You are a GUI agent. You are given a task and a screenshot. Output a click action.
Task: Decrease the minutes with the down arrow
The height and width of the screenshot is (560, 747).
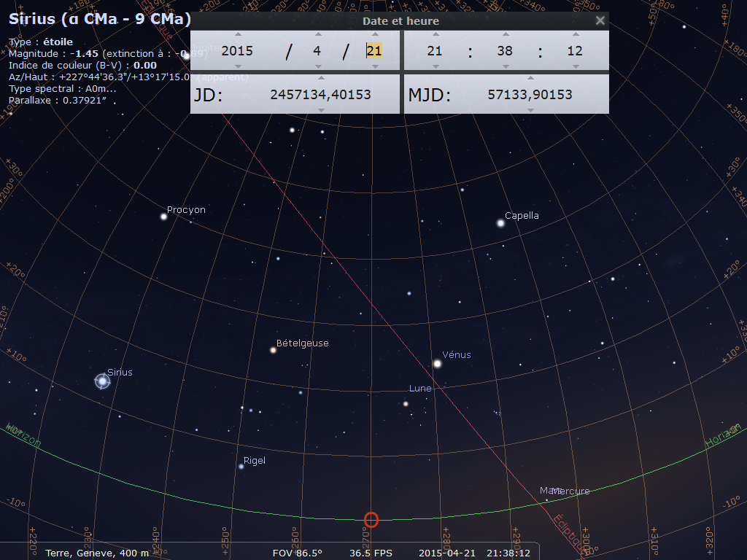505,66
